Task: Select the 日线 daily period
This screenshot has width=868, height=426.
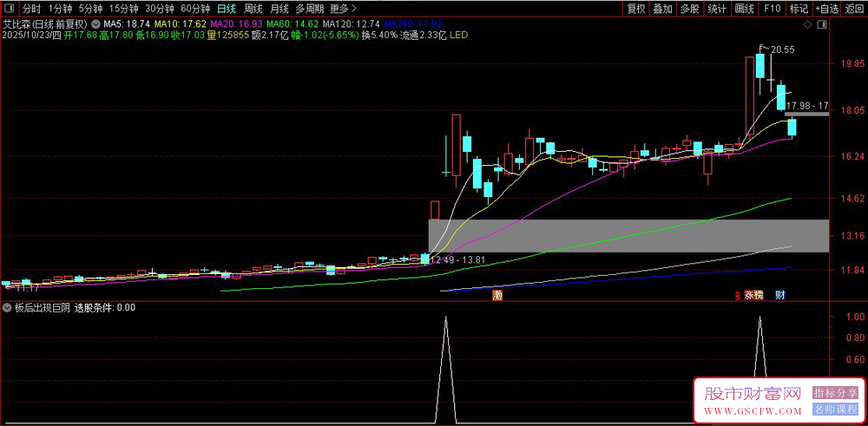Action: click(227, 9)
